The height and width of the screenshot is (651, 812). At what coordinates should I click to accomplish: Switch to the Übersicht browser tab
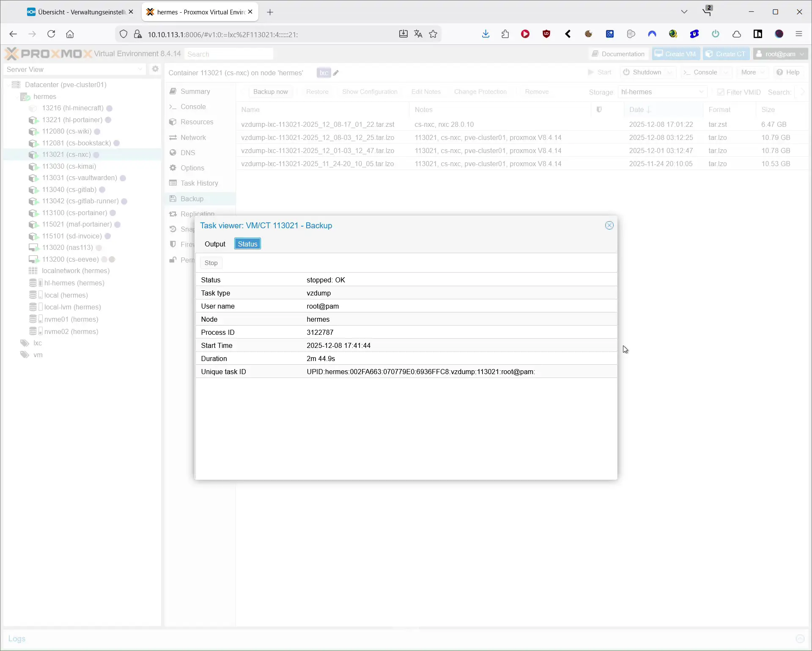[x=76, y=11]
